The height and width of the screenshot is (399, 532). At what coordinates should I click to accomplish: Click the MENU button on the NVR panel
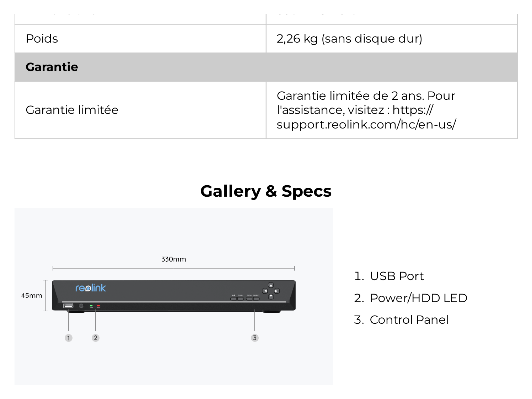coord(249,299)
